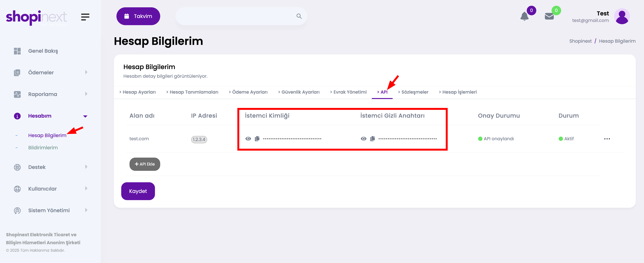The image size is (644, 263).
Task: Open the Sözleşmeler tab
Action: tap(413, 92)
